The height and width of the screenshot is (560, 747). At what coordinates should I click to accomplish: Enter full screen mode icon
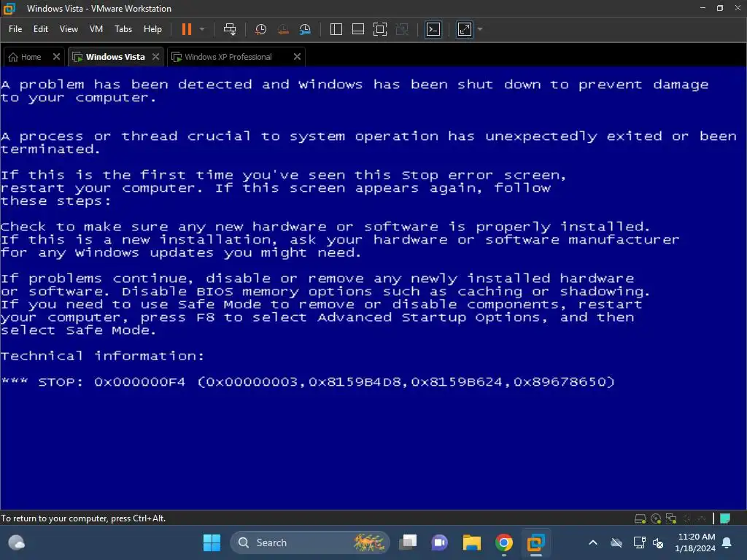(x=379, y=29)
